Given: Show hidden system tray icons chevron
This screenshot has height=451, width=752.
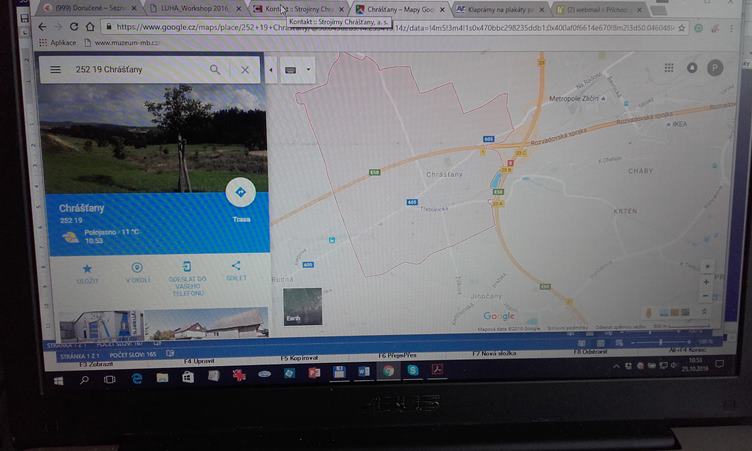Looking at the screenshot, I should point(616,367).
